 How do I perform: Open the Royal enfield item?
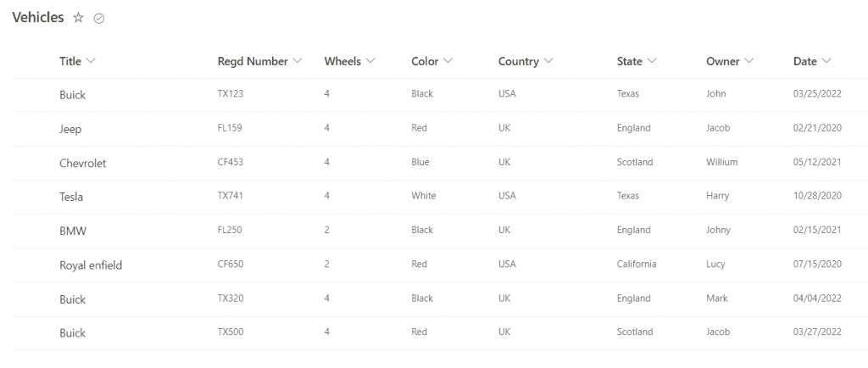(x=91, y=265)
